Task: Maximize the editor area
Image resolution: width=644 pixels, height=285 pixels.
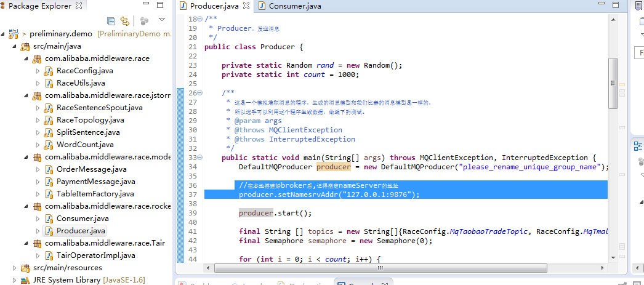Action: pos(615,6)
